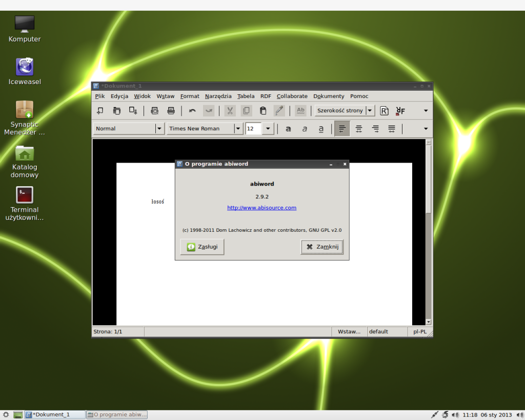Toggle center paragraph alignment
The height and width of the screenshot is (420, 525).
click(358, 129)
